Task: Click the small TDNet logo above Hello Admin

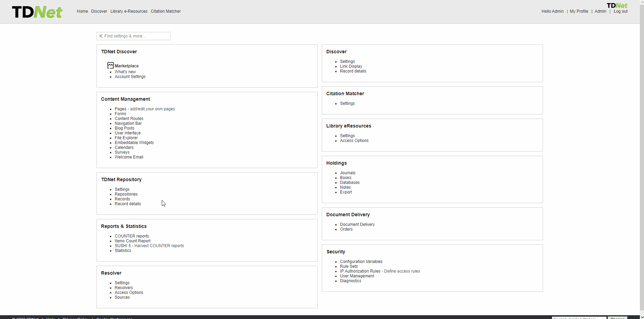Action: tap(617, 5)
